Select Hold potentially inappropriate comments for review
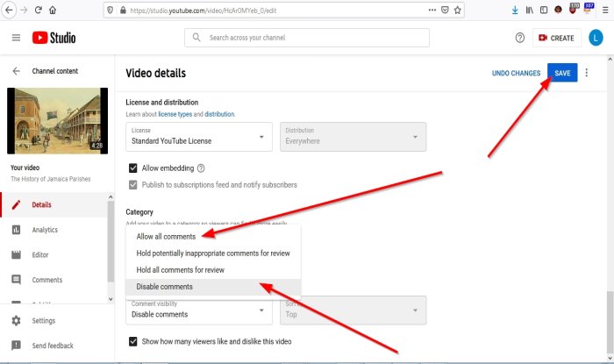Screen dimensions: 614x364 pos(213,253)
